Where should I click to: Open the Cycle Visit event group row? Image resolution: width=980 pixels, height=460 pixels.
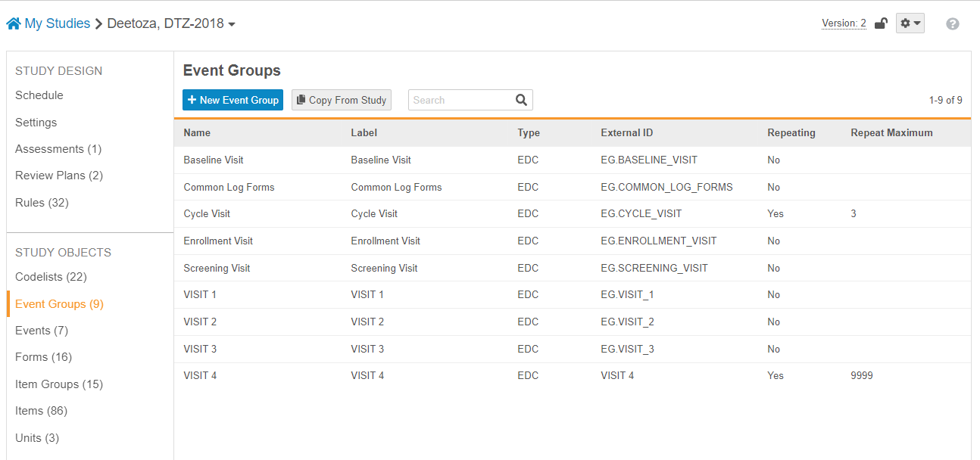(x=207, y=214)
